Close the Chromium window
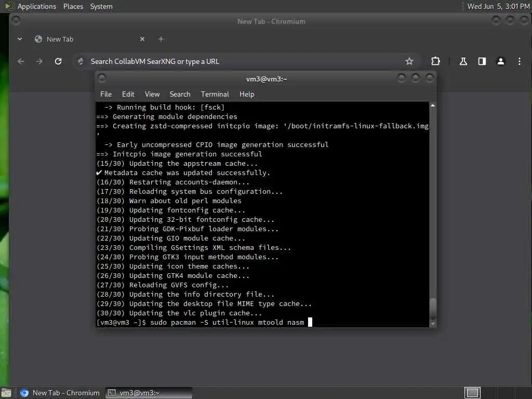 pyautogui.click(x=524, y=21)
